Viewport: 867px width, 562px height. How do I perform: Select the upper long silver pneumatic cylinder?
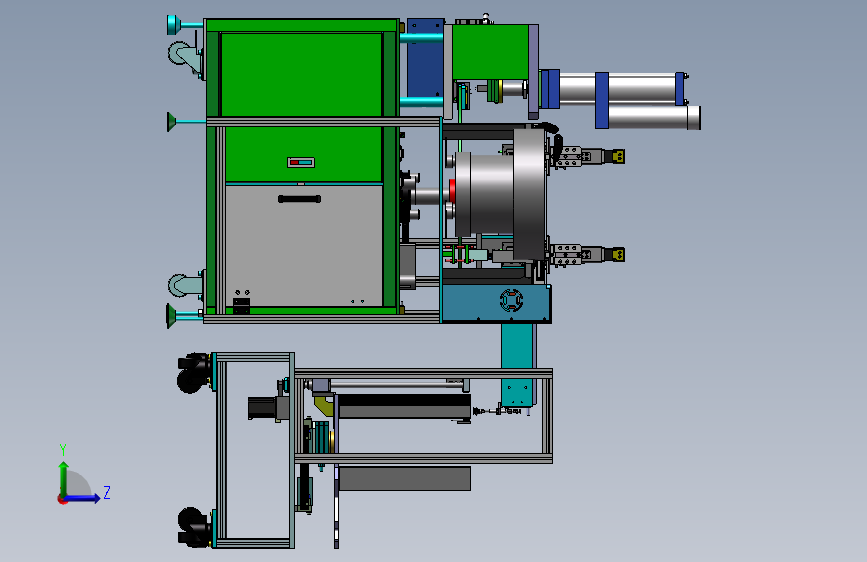(619, 89)
